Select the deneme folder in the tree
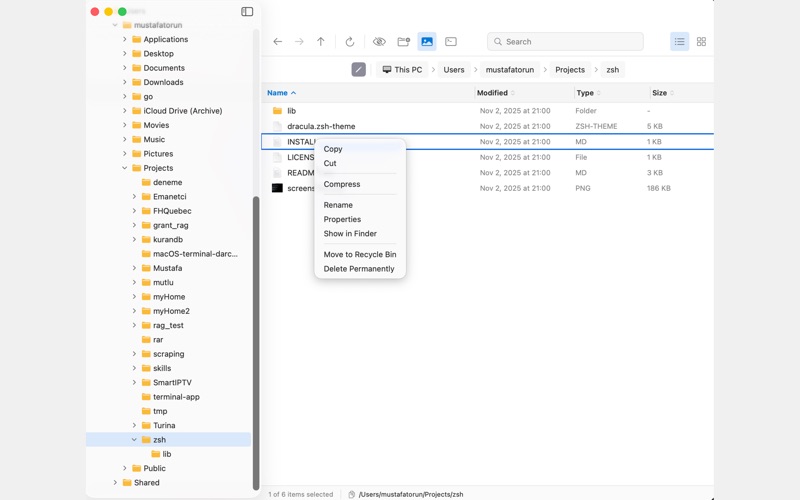The height and width of the screenshot is (500, 800). [x=167, y=182]
